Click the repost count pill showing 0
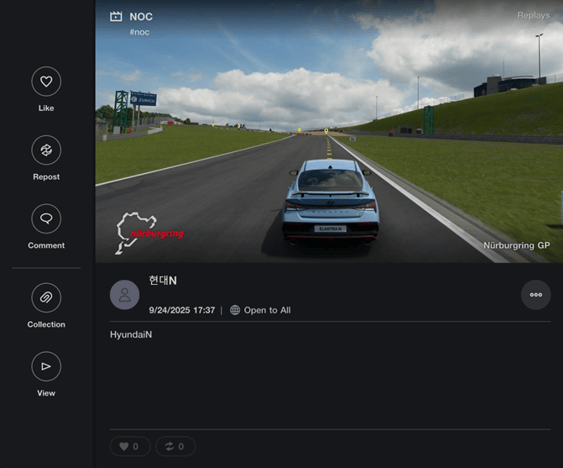563x468 pixels. (x=175, y=446)
